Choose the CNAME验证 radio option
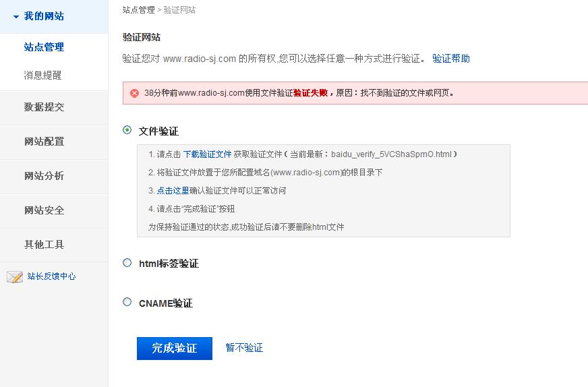588x387 pixels. coord(127,302)
